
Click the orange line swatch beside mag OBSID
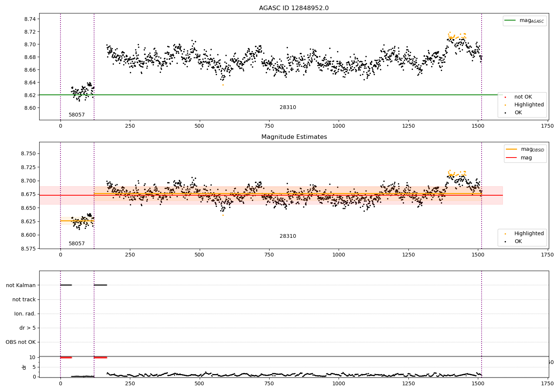511,149
